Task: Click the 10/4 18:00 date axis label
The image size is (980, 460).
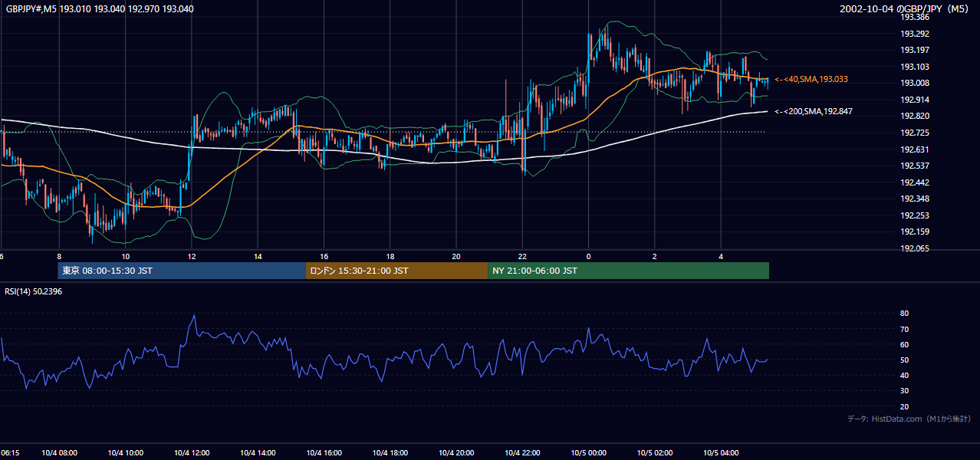Action: coord(390,453)
